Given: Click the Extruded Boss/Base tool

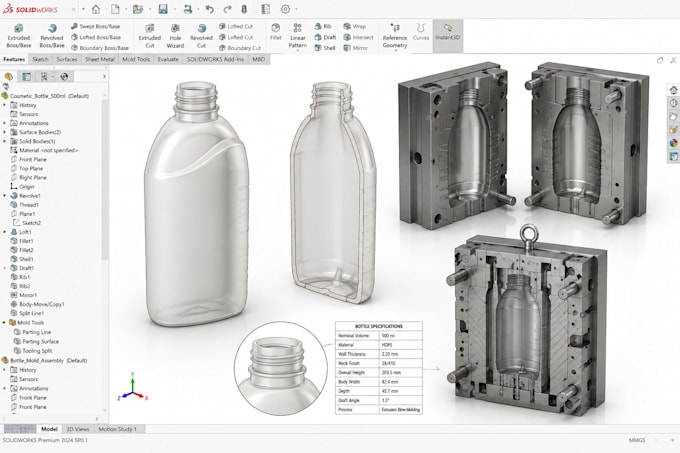Looking at the screenshot, I should (19, 36).
